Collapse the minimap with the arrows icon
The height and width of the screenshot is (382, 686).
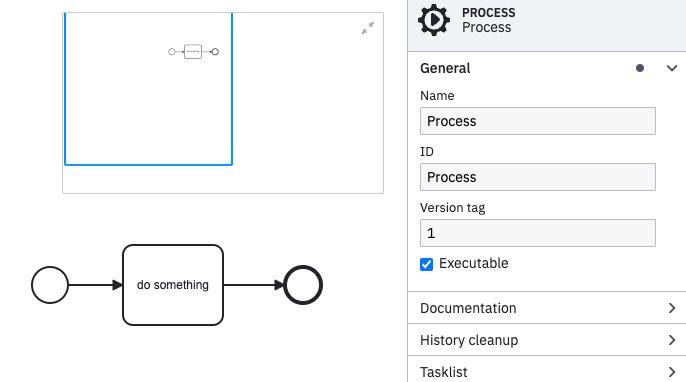(368, 28)
